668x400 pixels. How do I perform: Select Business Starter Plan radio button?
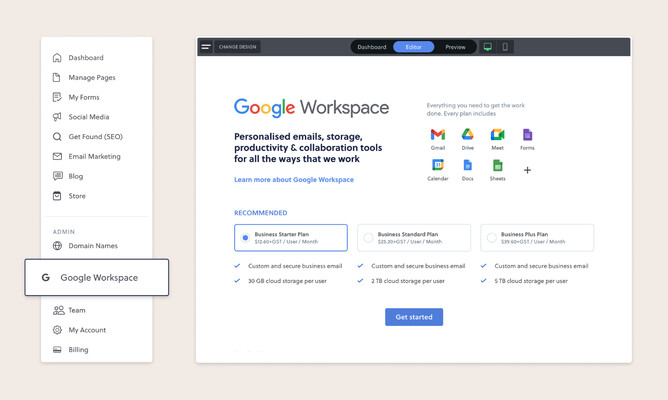245,238
